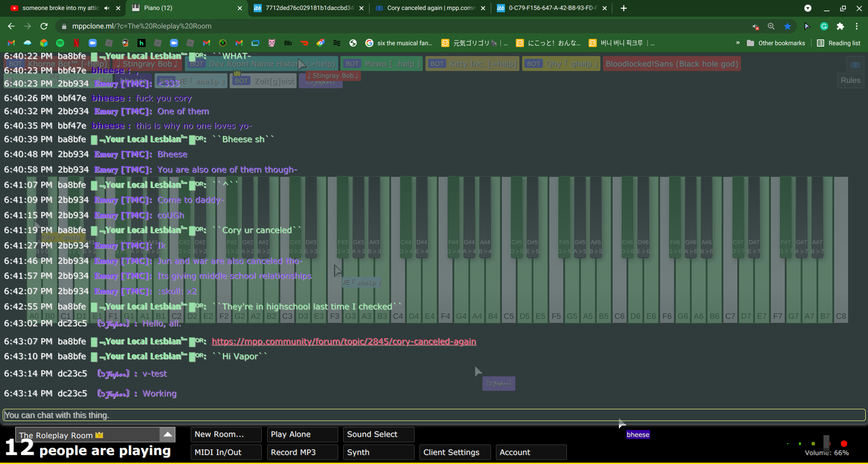Screen dimensions: 868x464
Task: Switch to the Cory canceled again tab
Action: (430, 8)
